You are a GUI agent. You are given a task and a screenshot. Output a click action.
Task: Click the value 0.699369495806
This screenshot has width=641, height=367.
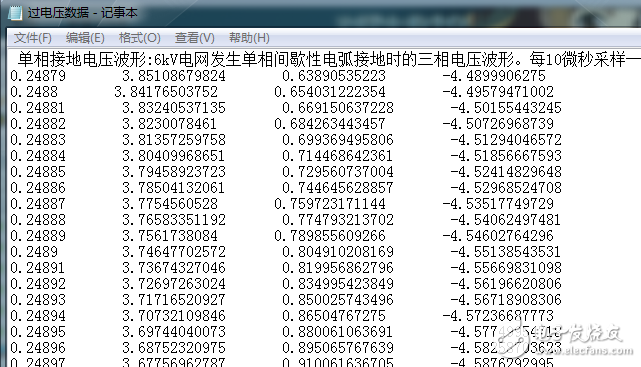click(338, 140)
